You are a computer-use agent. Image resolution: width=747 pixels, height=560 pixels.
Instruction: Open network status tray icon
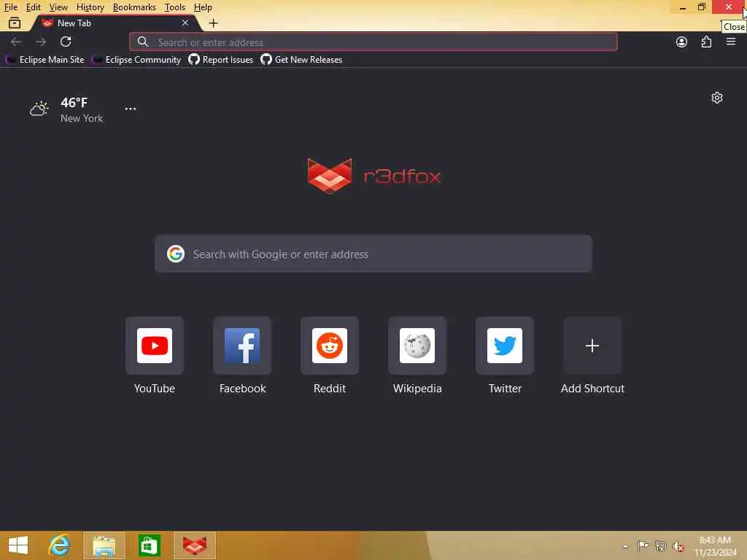click(660, 545)
